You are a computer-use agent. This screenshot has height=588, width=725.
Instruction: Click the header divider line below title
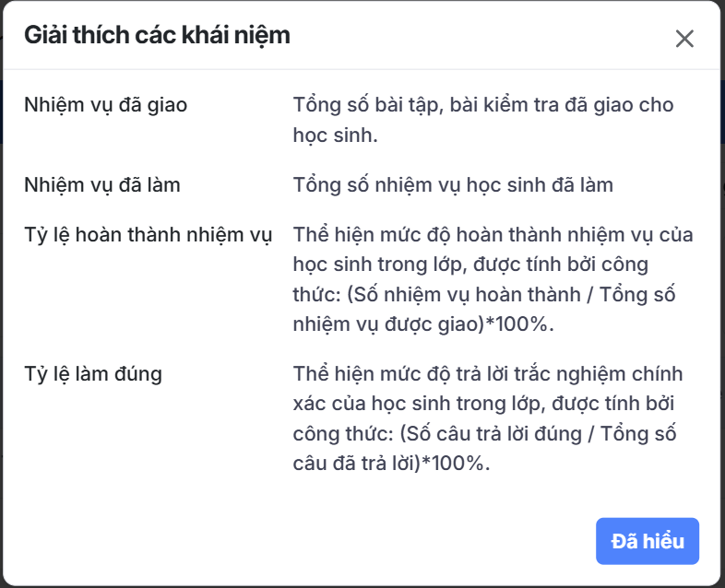pyautogui.click(x=362, y=69)
